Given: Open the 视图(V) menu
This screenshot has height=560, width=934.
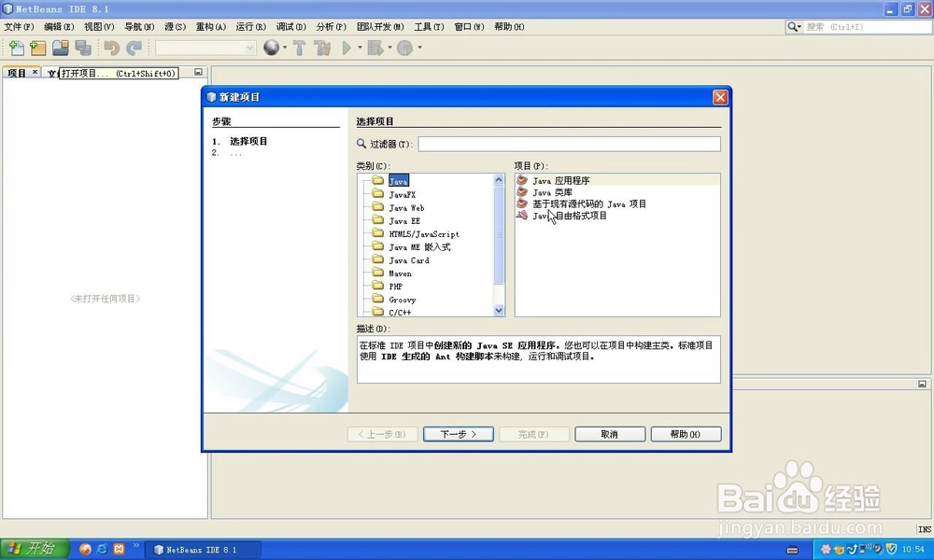Looking at the screenshot, I should (x=99, y=27).
